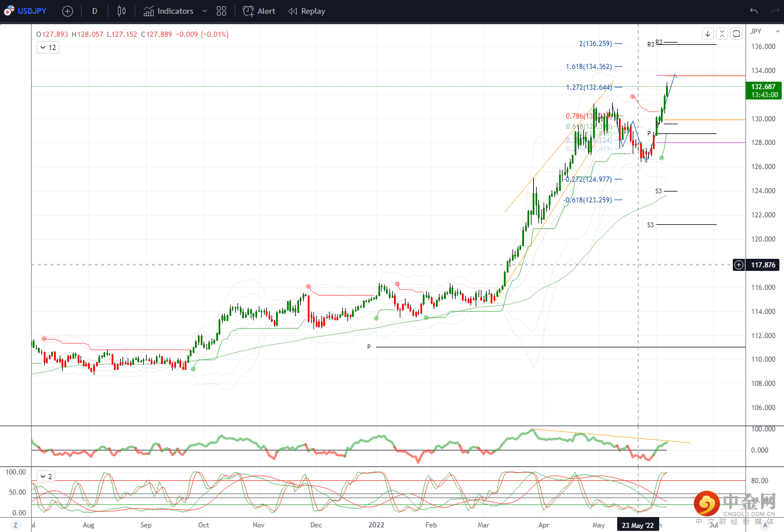Collapse the main chart pane
784x532 pixels.
coord(722,34)
